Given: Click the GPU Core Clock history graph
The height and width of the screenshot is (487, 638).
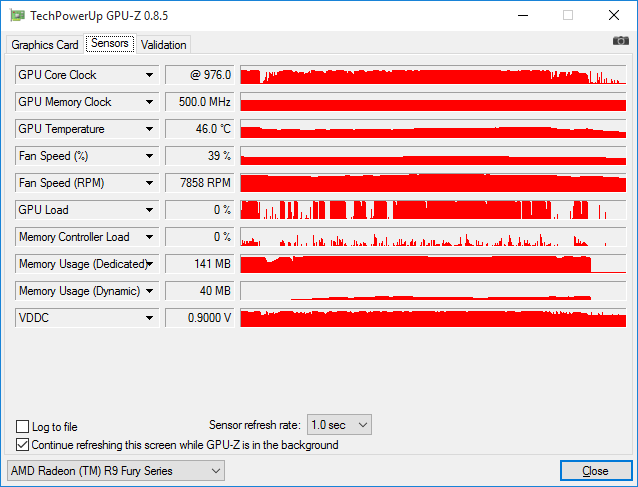Looking at the screenshot, I should (x=433, y=75).
